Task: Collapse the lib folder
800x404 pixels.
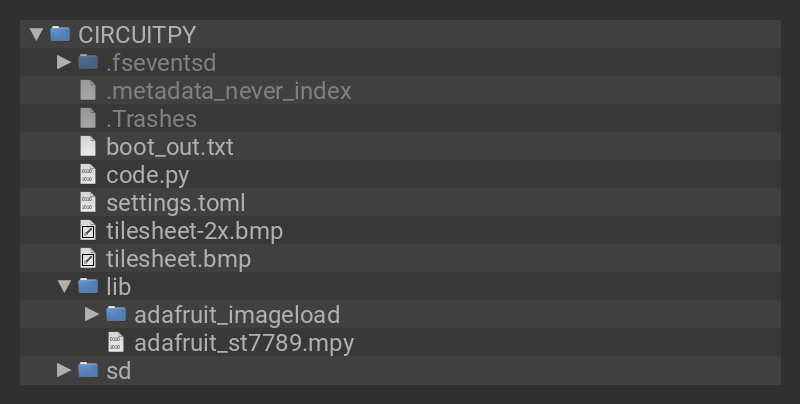Action: click(x=64, y=286)
